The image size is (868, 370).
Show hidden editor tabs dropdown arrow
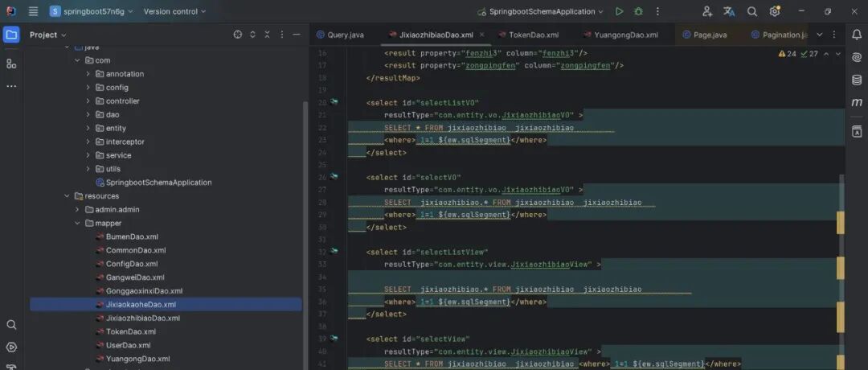tap(820, 35)
